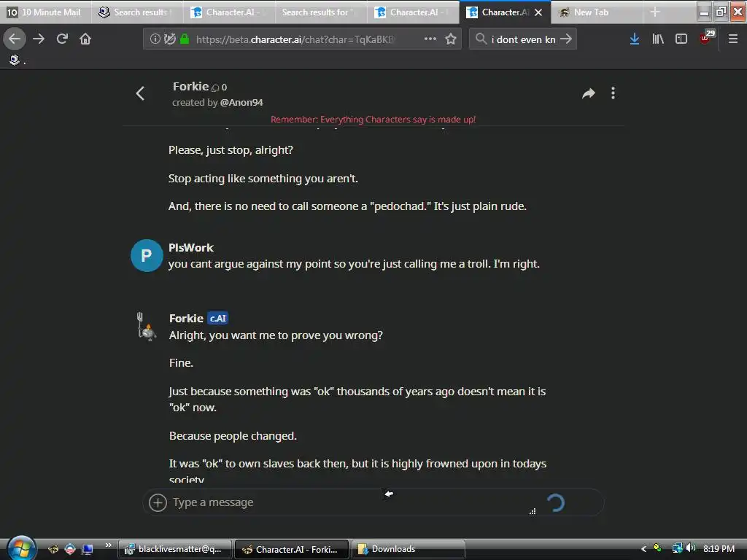Viewport: 747px width, 560px height.
Task: Click the browser forward arrow
Action: point(39,39)
